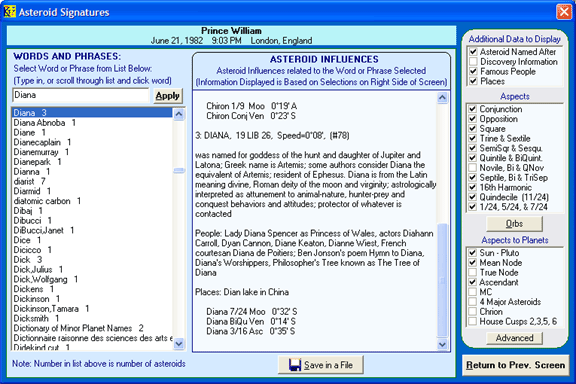Select 'Dickens' list entry

[x=92, y=289]
